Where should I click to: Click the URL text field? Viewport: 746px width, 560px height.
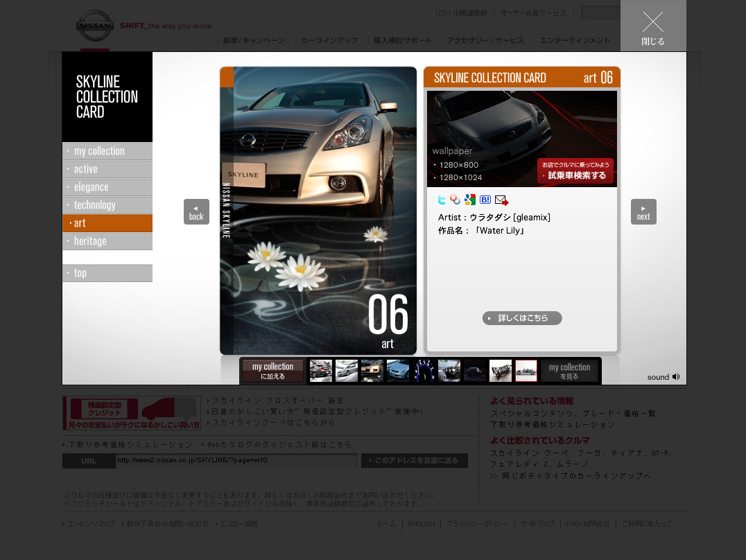(236, 461)
